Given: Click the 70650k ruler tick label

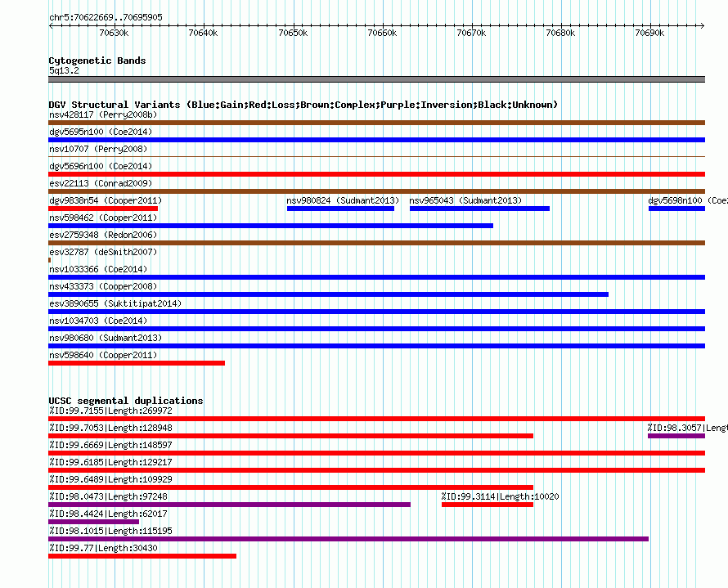Looking at the screenshot, I should click(x=293, y=33).
